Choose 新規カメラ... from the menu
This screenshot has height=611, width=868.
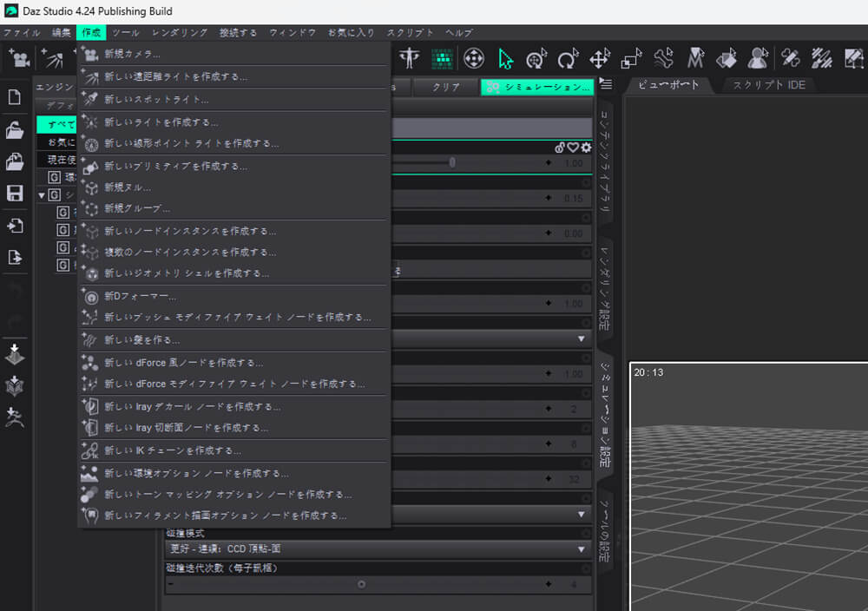[234, 54]
